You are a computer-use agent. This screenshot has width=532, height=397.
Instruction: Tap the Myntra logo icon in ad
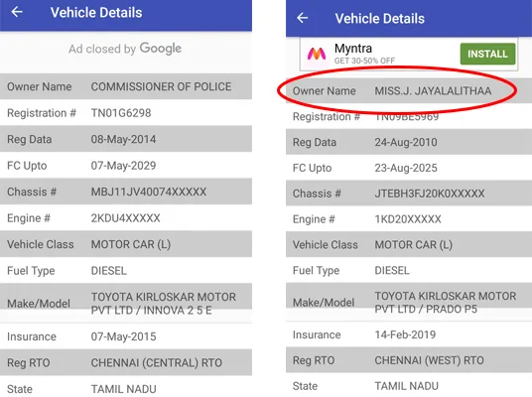(317, 54)
